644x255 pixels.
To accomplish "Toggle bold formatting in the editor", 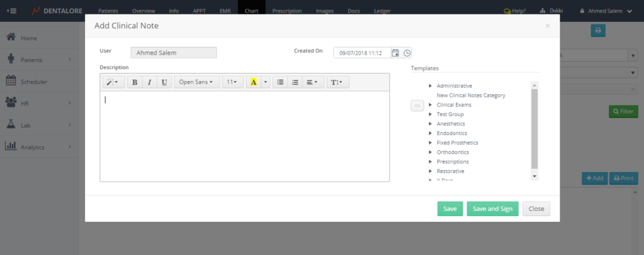I will click(135, 82).
